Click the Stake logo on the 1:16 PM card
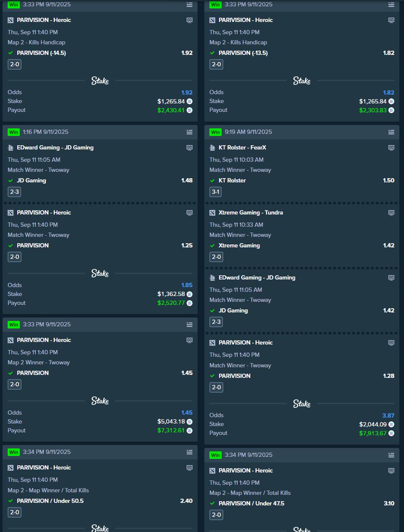This screenshot has height=532, width=404. tap(100, 274)
